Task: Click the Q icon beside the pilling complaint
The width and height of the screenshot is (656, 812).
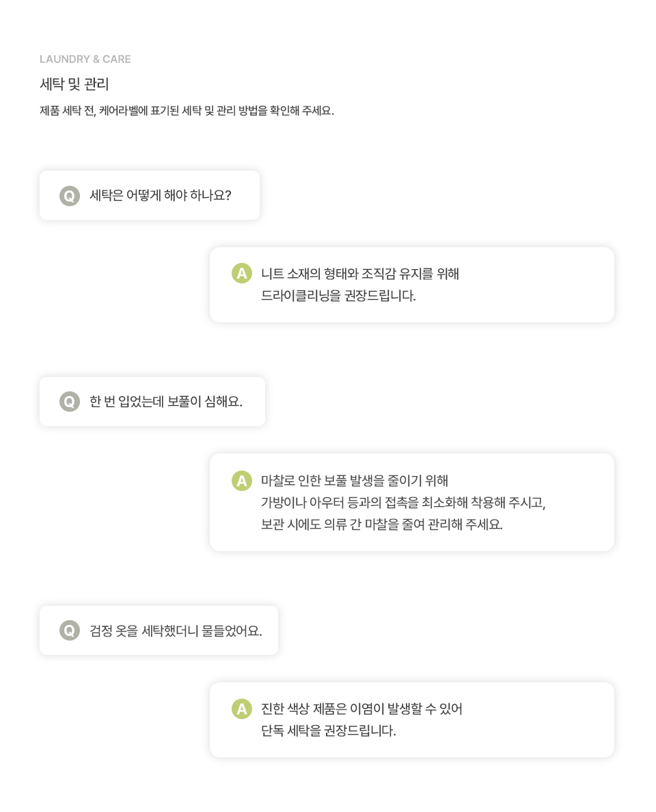Action: click(x=70, y=402)
